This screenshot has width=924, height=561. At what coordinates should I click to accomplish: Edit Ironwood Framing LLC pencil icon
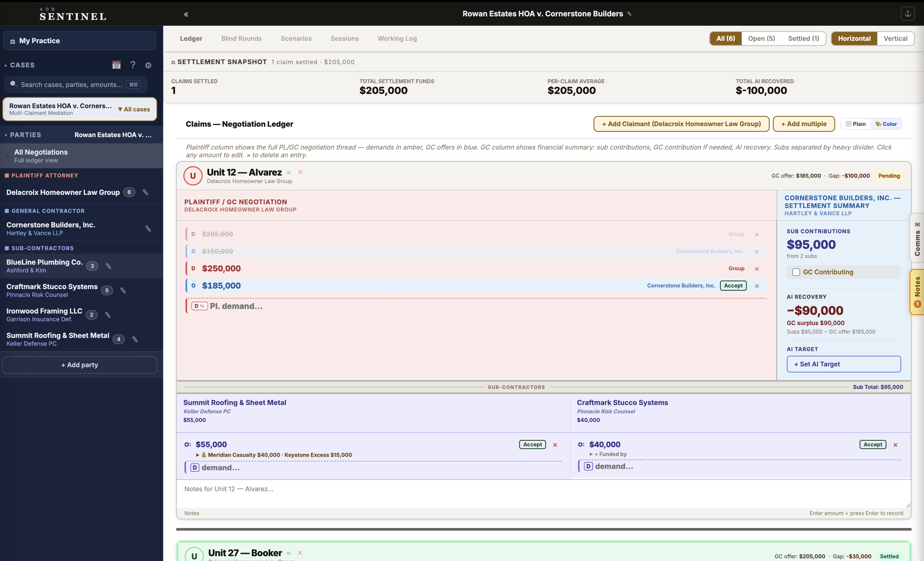[x=108, y=315]
